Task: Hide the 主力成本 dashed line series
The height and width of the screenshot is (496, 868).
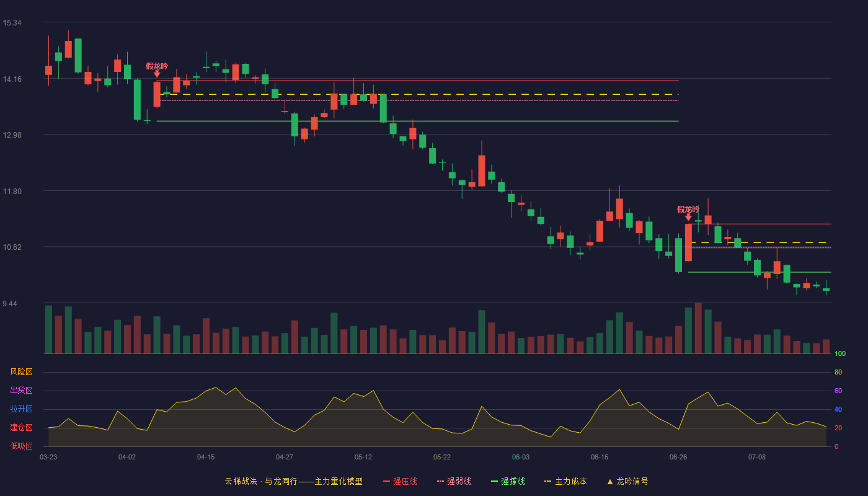Action: 565,481
